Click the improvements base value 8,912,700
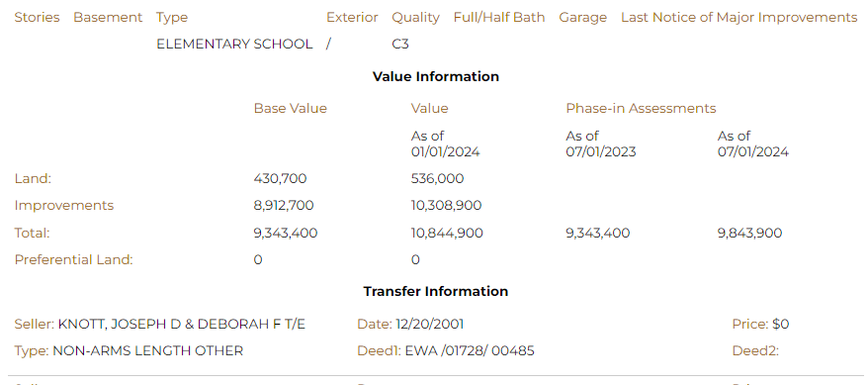 284,205
